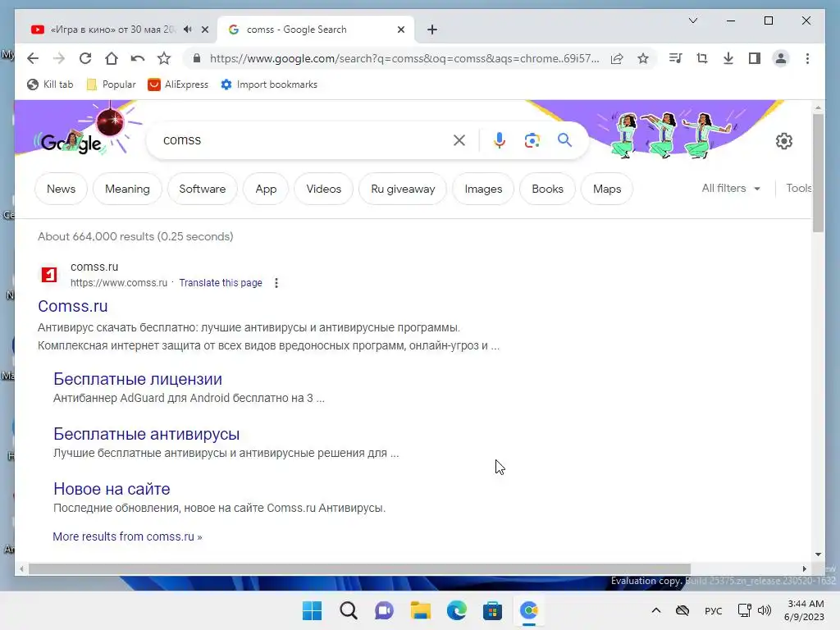This screenshot has height=630, width=840.
Task: Reload the current page
Action: [x=85, y=58]
